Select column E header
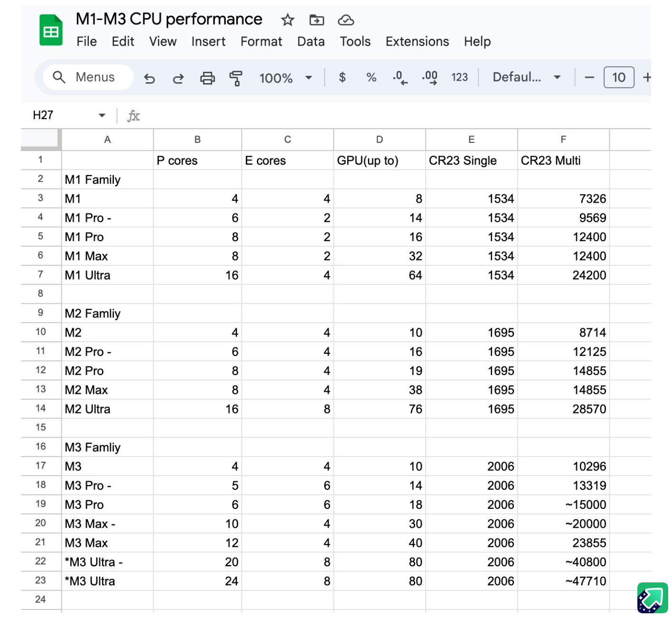Viewport: 672px width, 618px height. [472, 140]
